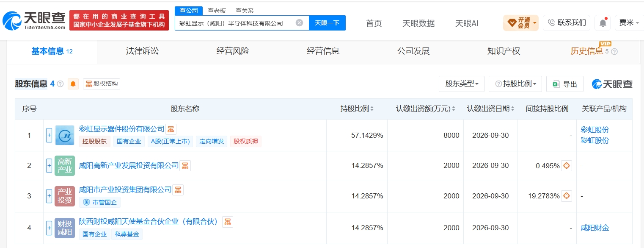Click indirect holding path icon beside 19.2783%

point(567,196)
